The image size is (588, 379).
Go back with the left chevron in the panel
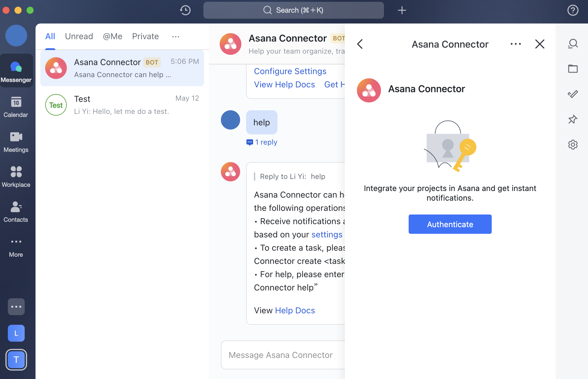[360, 44]
